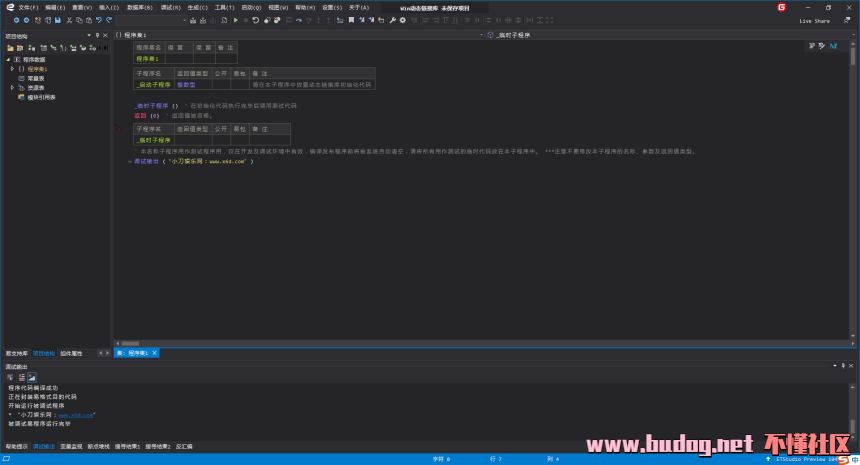Switch to the 监视监视 bottom tab

pyautogui.click(x=71, y=446)
